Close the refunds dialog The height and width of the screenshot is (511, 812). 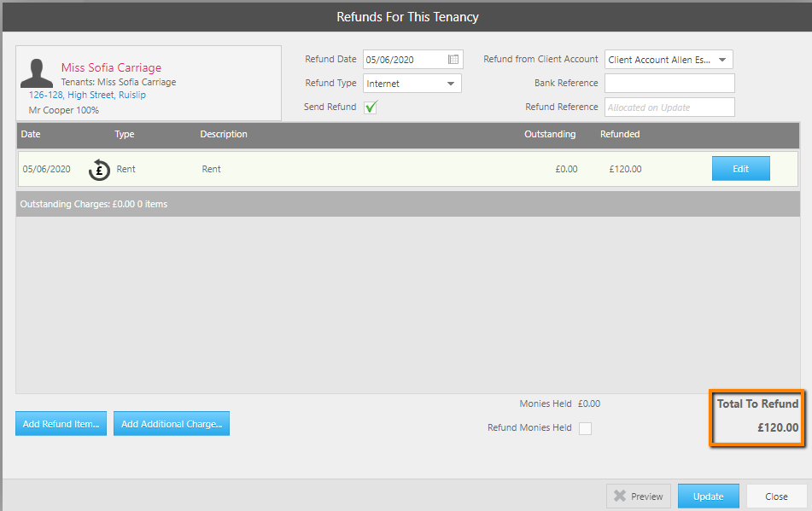point(776,496)
